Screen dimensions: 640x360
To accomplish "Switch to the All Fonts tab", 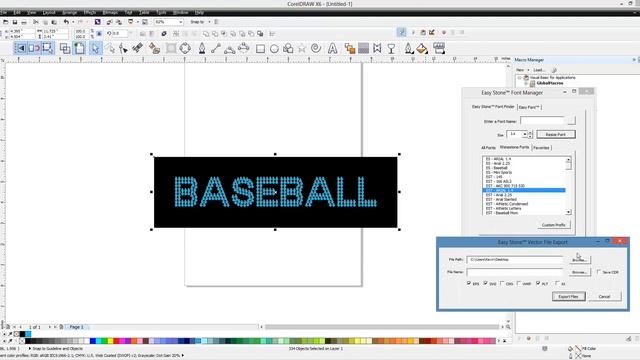I will point(488,147).
